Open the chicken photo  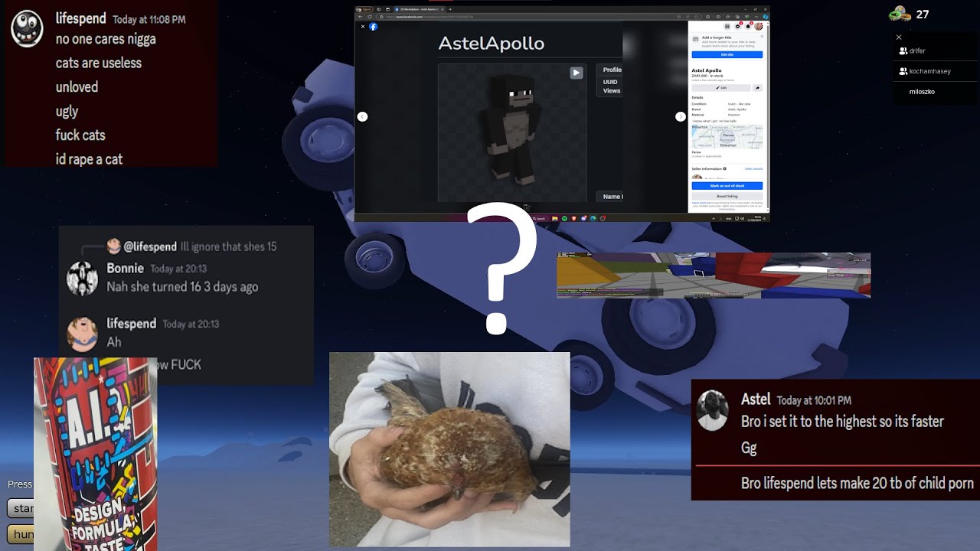coord(449,449)
